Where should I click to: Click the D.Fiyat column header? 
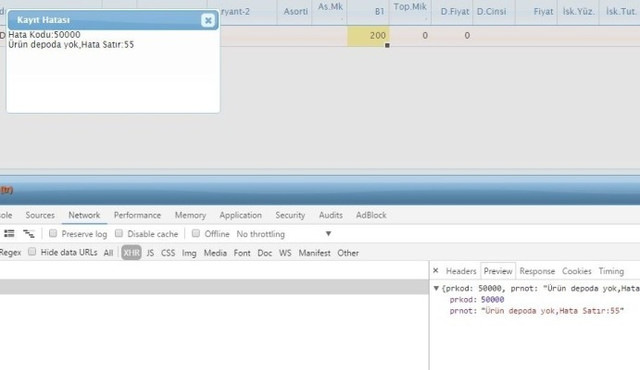tap(452, 11)
